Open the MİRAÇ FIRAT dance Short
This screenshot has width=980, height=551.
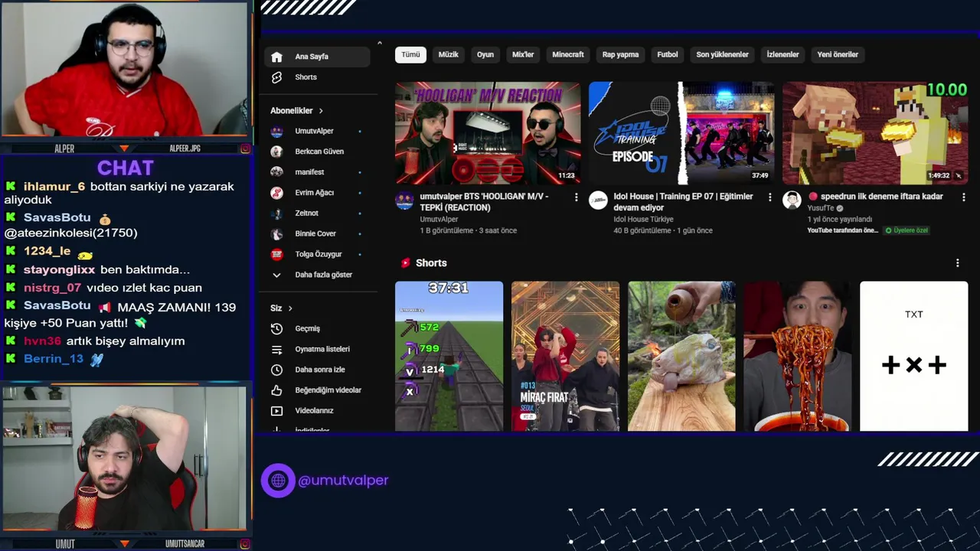tap(565, 357)
